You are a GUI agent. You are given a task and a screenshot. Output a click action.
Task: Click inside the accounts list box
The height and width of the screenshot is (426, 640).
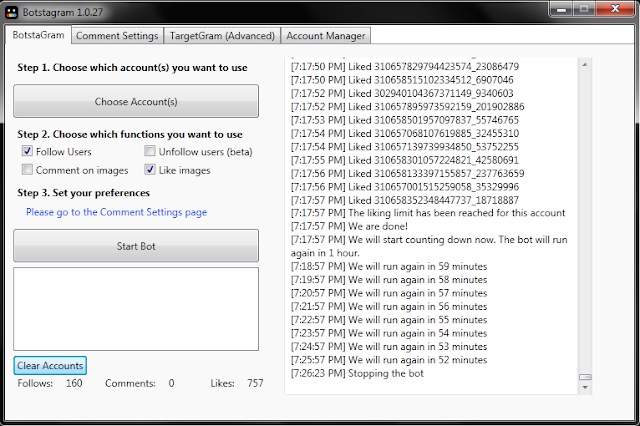pos(136,309)
